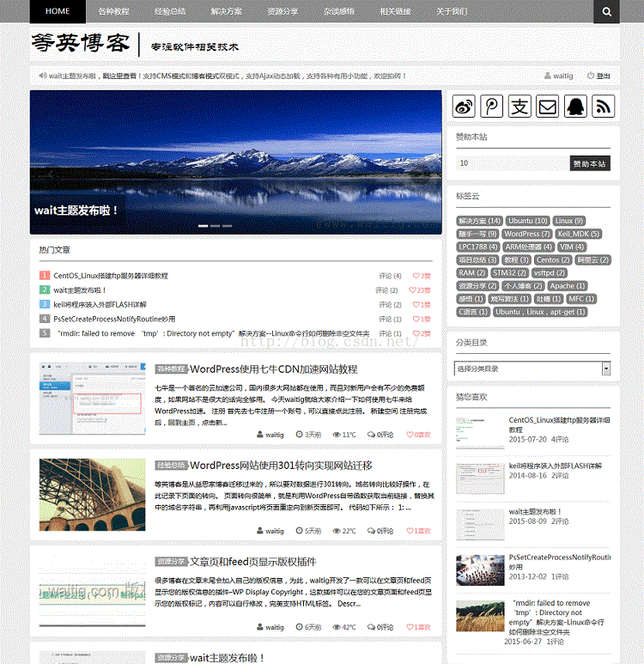
Task: Open 杂谈感悟 menu item
Action: [339, 11]
